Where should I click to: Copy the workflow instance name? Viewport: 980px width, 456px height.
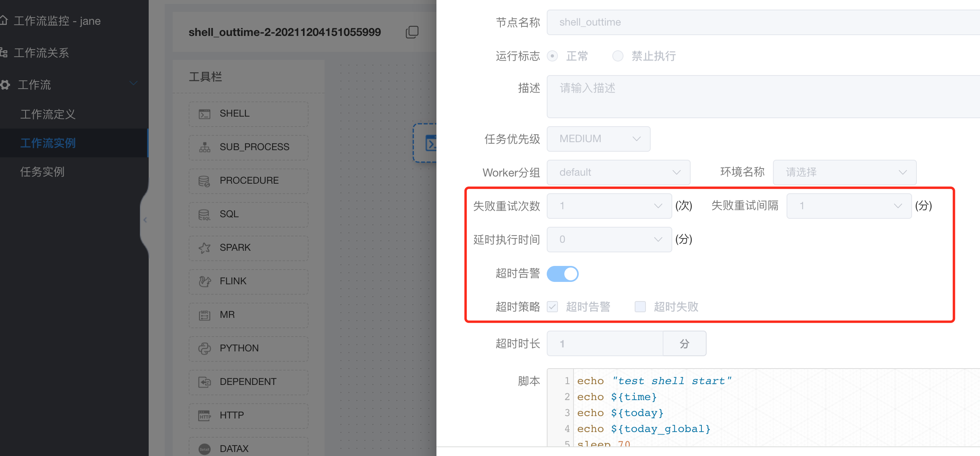coord(412,32)
